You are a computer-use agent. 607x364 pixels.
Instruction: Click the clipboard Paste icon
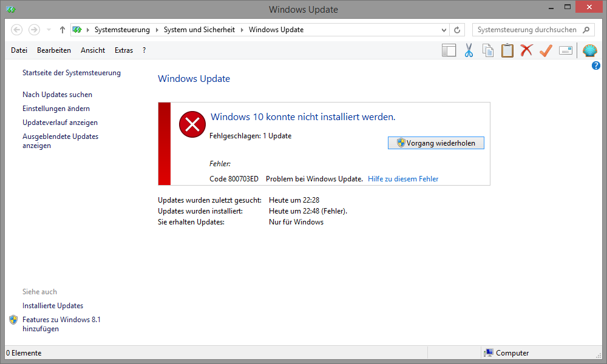[x=507, y=50]
